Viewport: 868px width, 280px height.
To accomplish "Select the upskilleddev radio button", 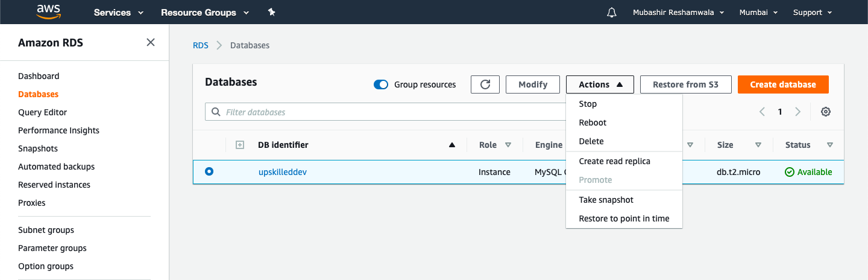I will [209, 171].
